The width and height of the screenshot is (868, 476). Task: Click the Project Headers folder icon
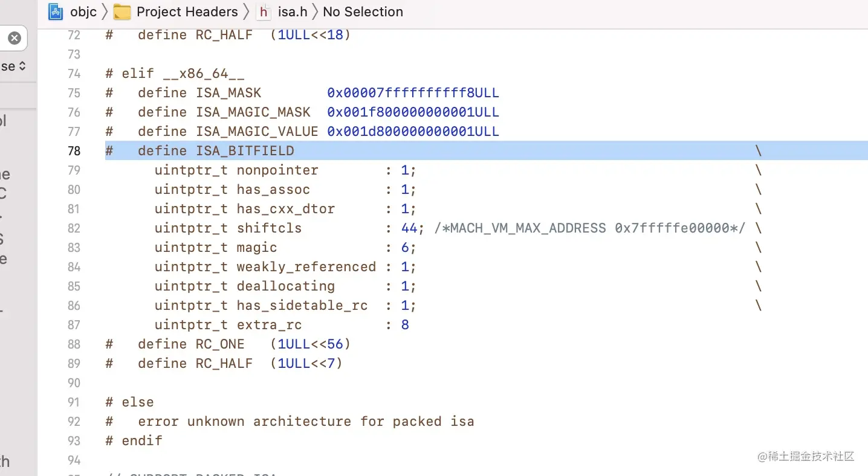[123, 11]
